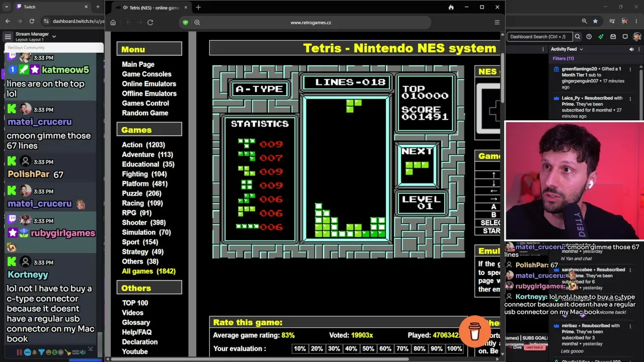Select the Tetris (NES) browser tab
644x362 pixels.
[151, 8]
